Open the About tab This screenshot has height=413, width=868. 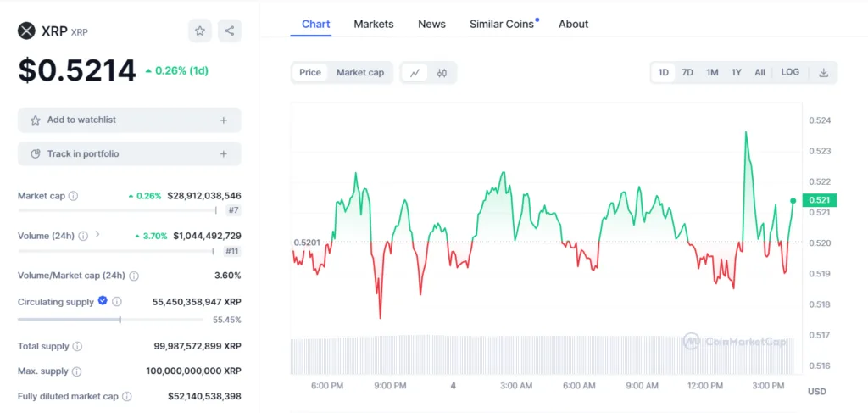click(x=574, y=24)
